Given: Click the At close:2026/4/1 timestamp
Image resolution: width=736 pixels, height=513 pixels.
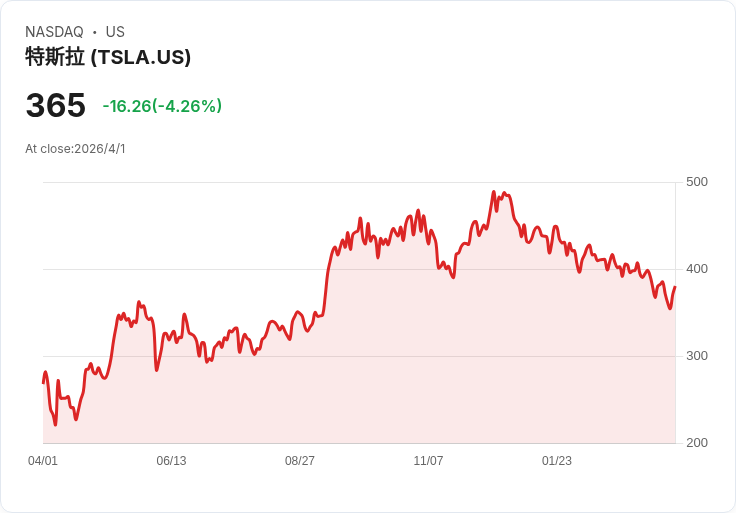Looking at the screenshot, I should click(75, 149).
